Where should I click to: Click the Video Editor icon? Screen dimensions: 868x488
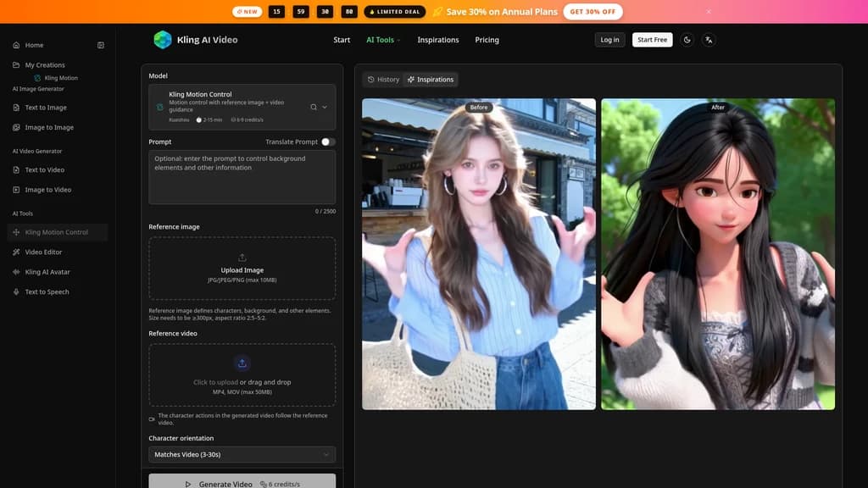[x=16, y=252]
